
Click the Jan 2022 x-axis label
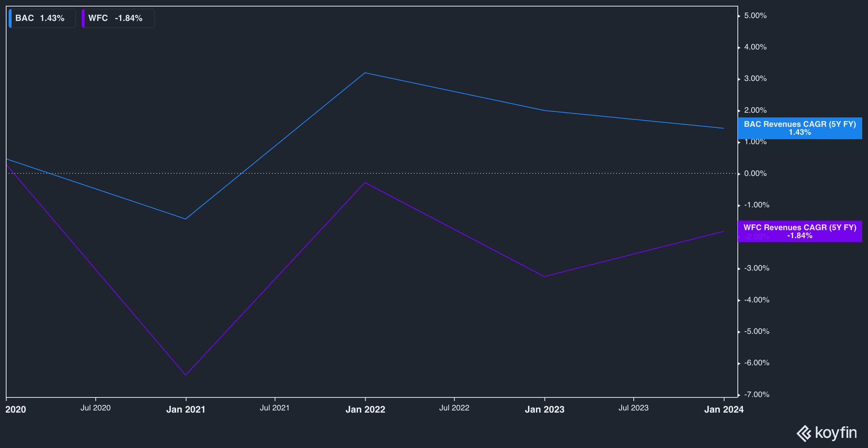point(365,409)
